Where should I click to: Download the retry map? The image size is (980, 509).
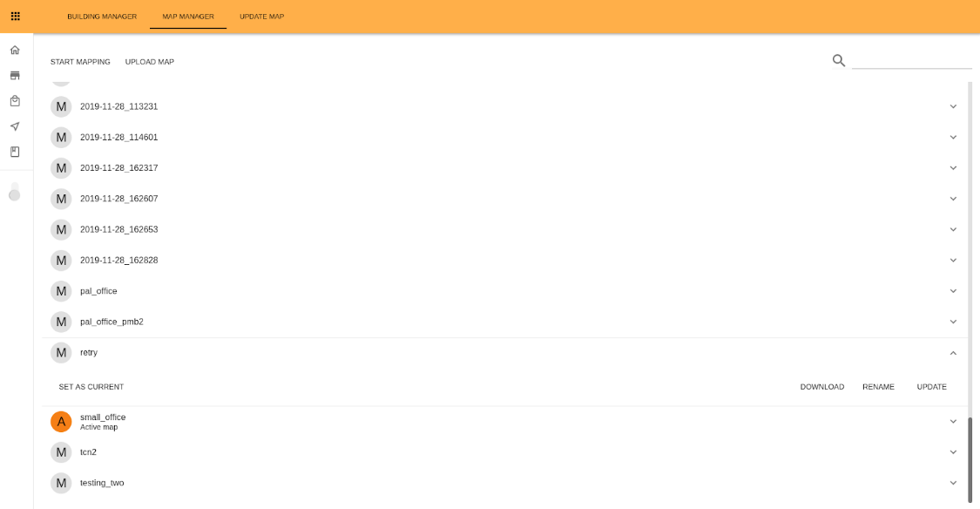coord(821,387)
